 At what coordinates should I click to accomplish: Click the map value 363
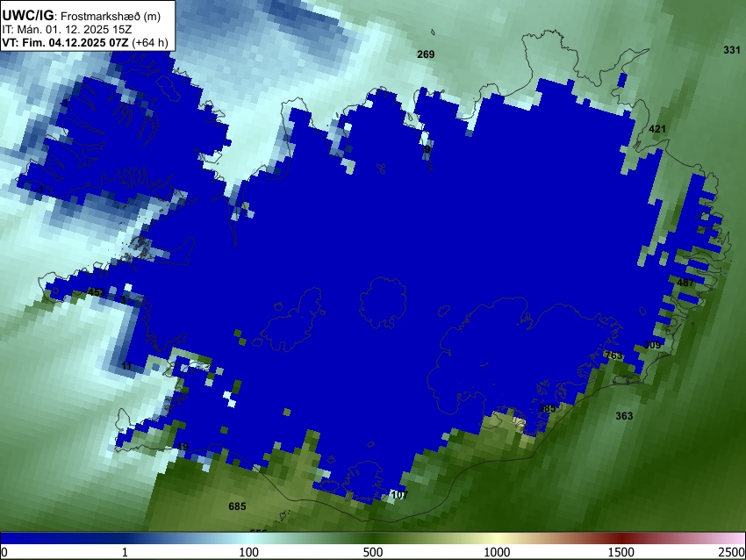coord(624,416)
